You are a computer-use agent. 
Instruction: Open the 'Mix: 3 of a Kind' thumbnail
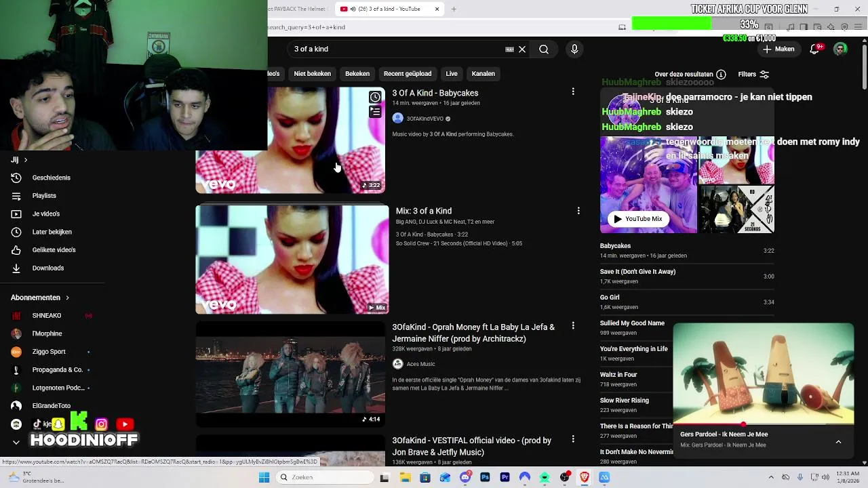point(292,260)
